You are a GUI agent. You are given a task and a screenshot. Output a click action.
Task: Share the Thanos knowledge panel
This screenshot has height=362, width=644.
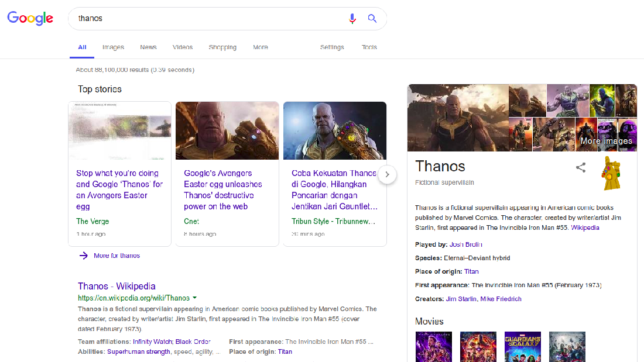pyautogui.click(x=580, y=167)
